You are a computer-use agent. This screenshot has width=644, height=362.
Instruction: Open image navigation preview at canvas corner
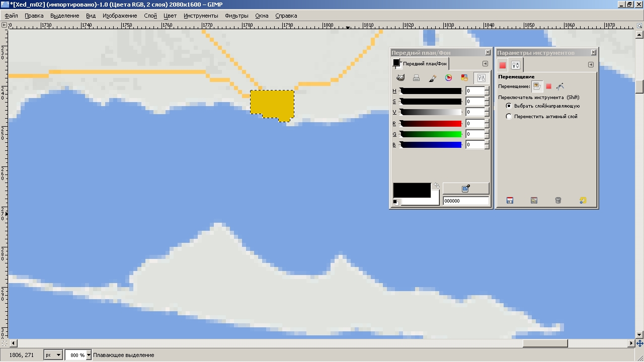639,344
